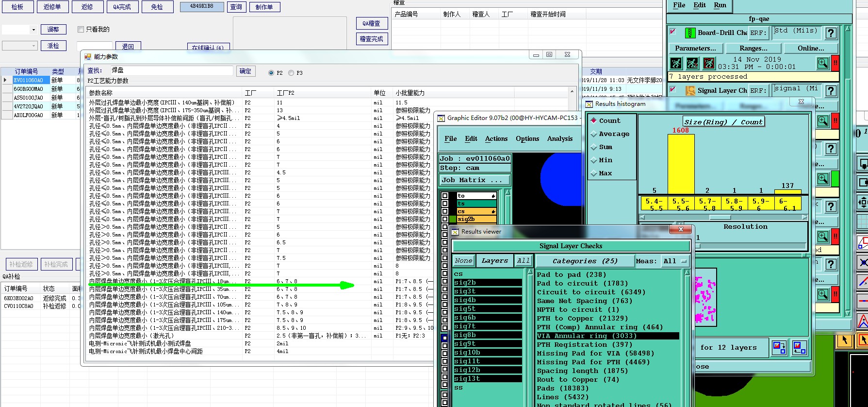Click Online... button in checklist
This screenshot has height=407, width=868.
tap(811, 49)
